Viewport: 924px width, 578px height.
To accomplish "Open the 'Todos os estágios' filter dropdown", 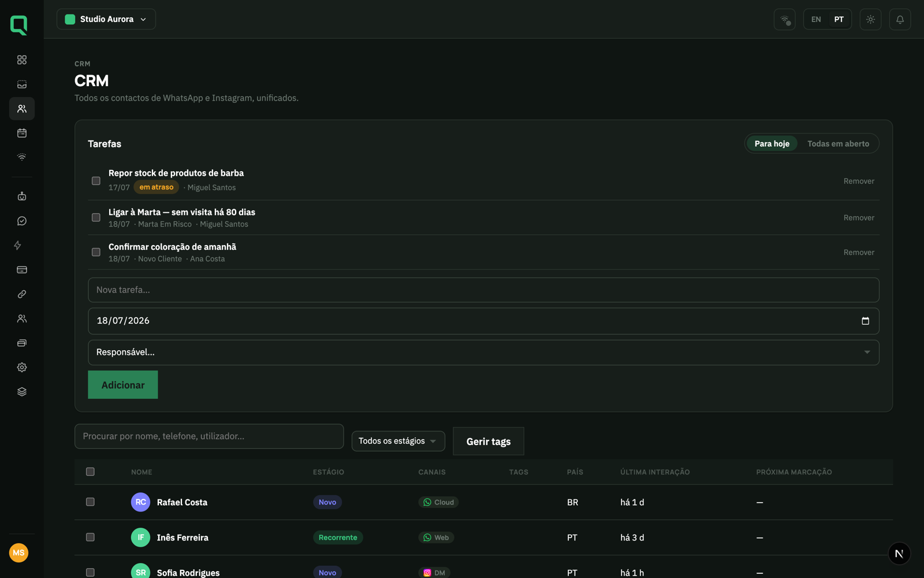I will pyautogui.click(x=398, y=441).
